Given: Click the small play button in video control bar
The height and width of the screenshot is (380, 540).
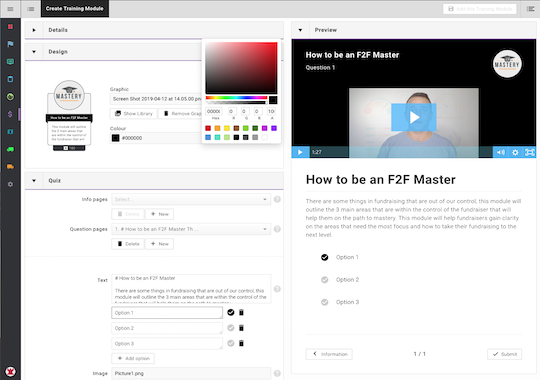Looking at the screenshot, I should (300, 152).
